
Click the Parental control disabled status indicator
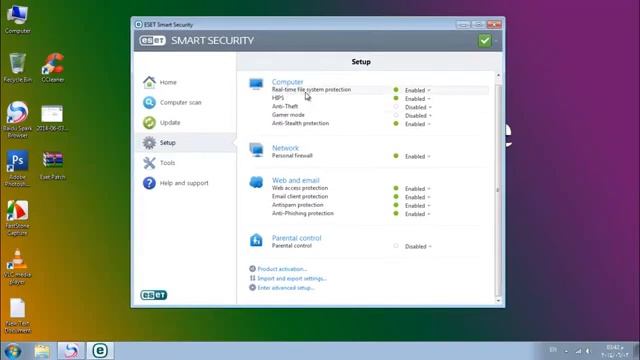pyautogui.click(x=396, y=246)
